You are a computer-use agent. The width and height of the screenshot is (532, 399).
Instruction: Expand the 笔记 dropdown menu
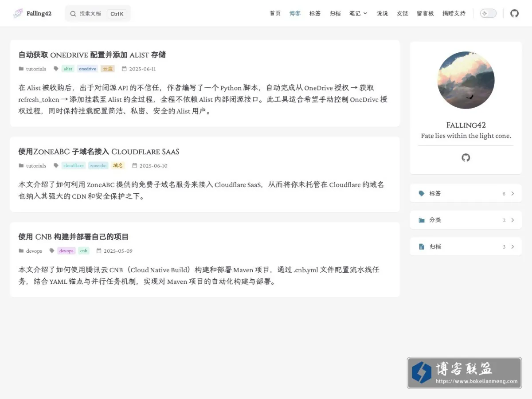coord(358,13)
